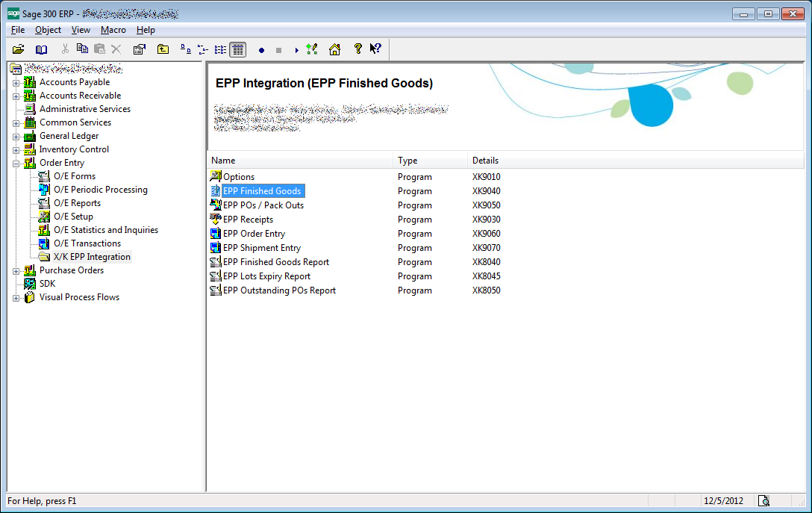Click the Delete X toolbar icon

click(x=116, y=50)
